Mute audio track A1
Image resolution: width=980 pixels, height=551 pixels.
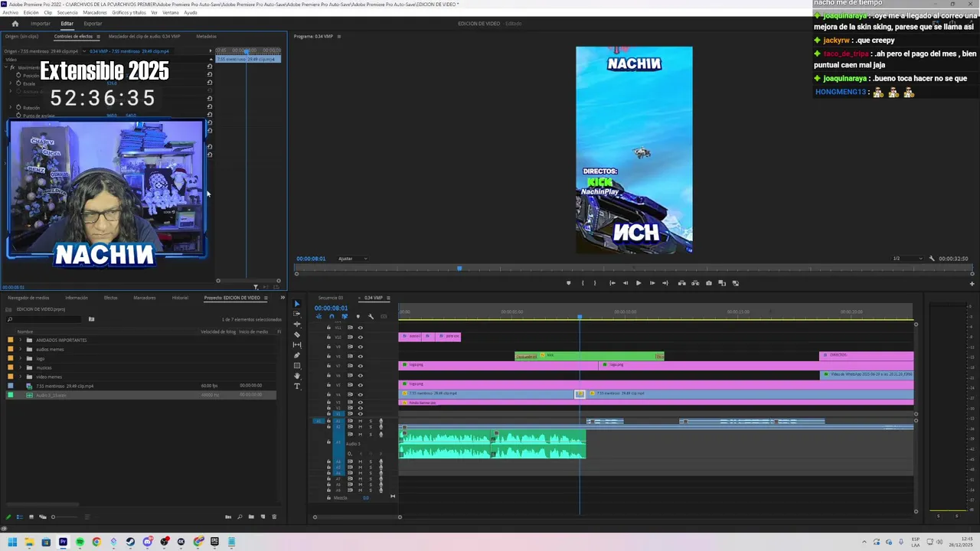click(360, 421)
